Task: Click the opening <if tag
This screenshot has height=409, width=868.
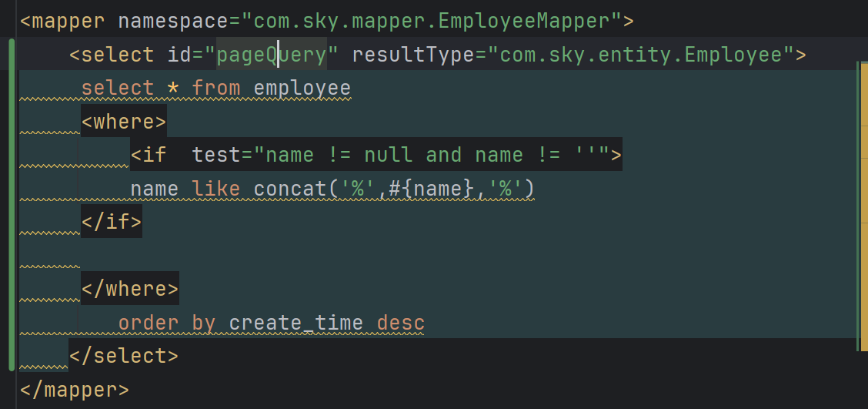Action: (x=149, y=155)
